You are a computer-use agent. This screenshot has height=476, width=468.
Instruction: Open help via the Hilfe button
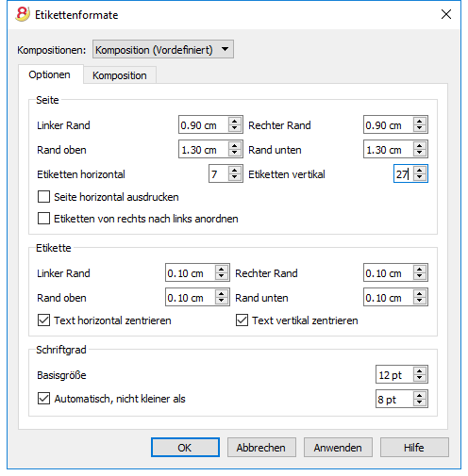click(x=414, y=448)
